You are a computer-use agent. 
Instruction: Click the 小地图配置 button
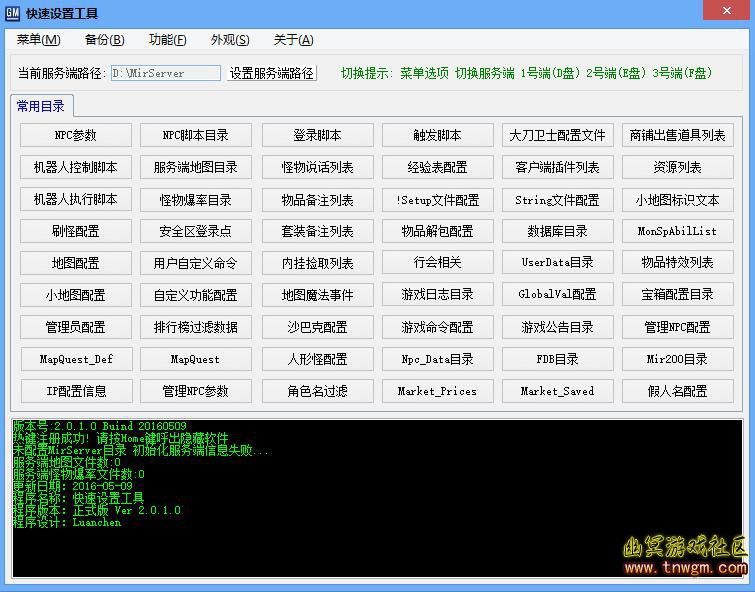(x=76, y=295)
